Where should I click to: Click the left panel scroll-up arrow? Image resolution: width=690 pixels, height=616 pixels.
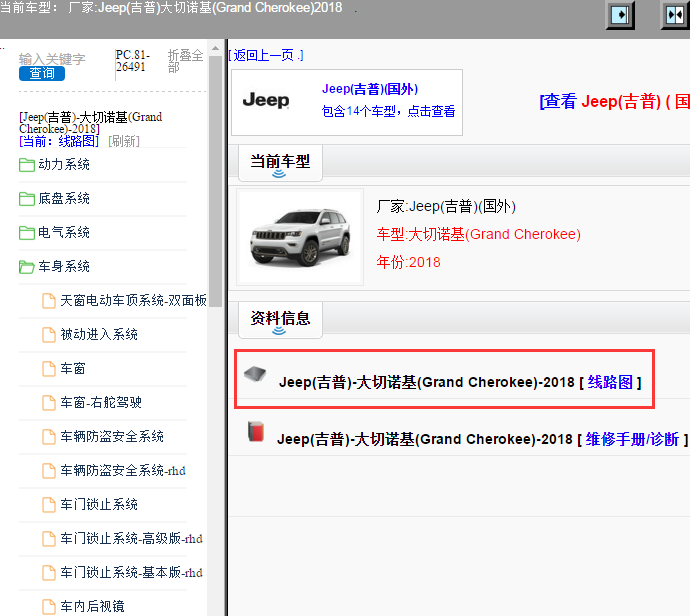(215, 48)
